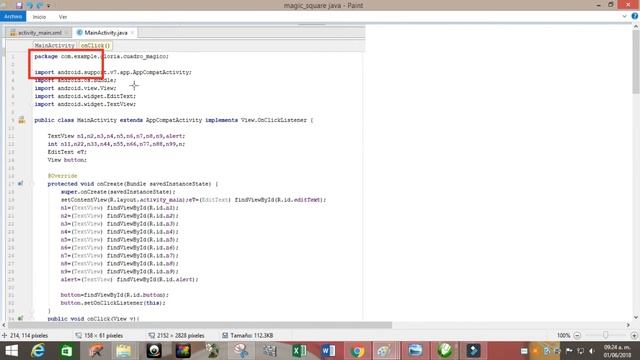Open the Windows Start menu
The height and width of the screenshot is (360, 640).
pyautogui.click(x=11, y=351)
